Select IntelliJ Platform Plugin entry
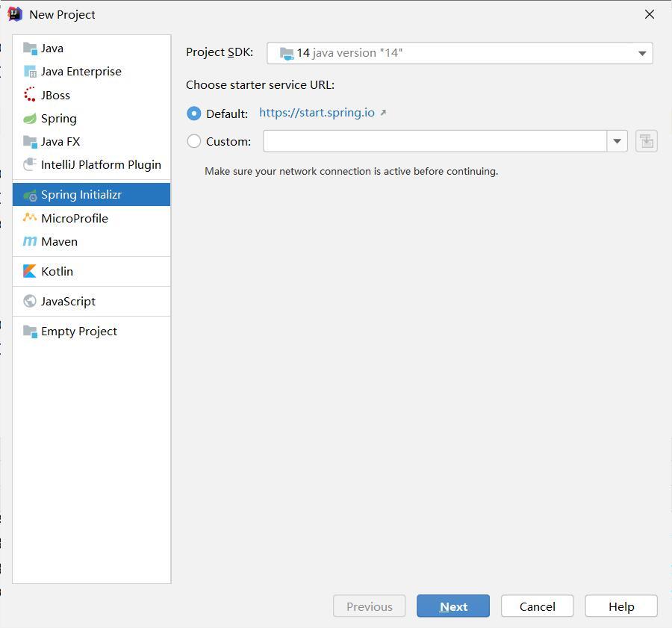This screenshot has width=672, height=628. pos(91,164)
